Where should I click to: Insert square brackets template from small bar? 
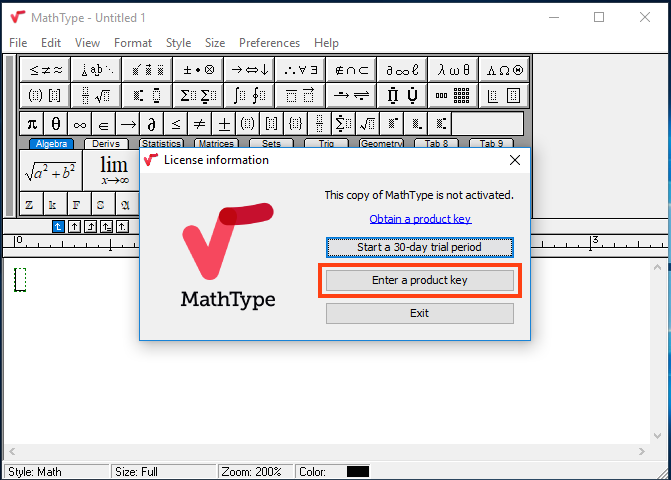(x=271, y=124)
